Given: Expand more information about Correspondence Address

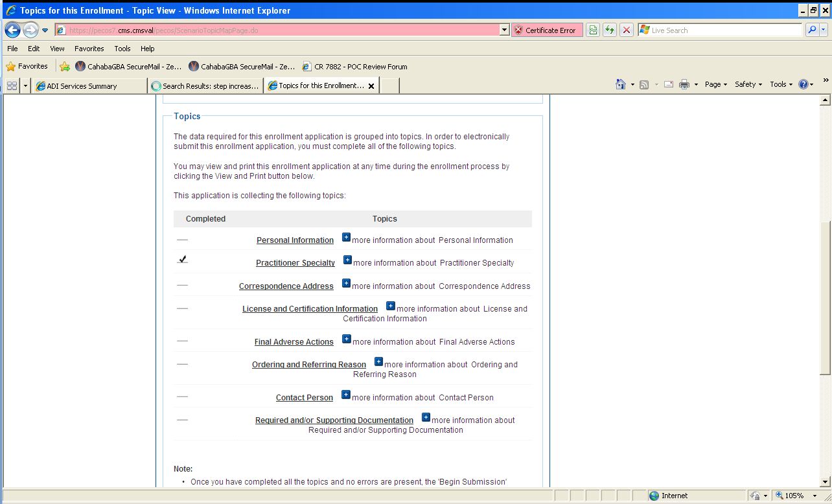Looking at the screenshot, I should click(x=346, y=284).
